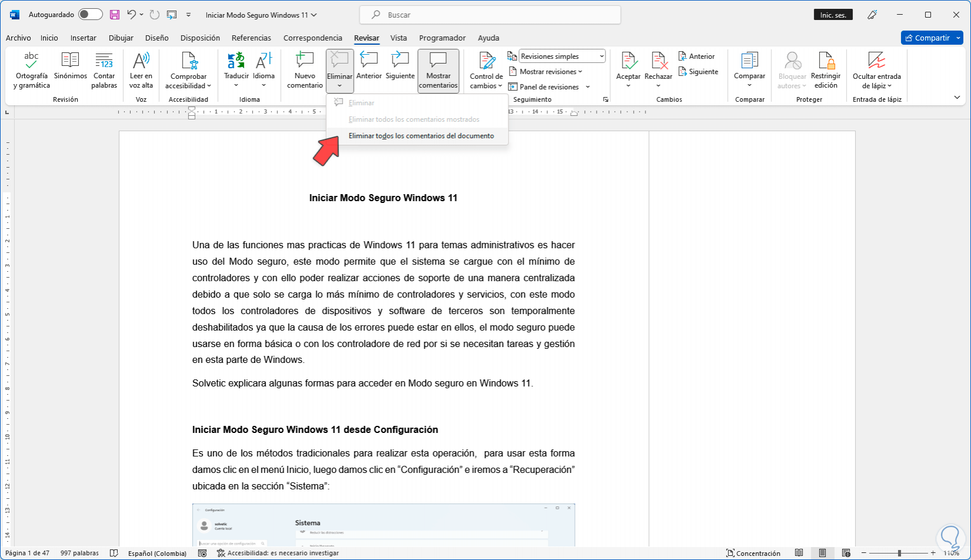Start Leer en voz alta
971x560 pixels.
tap(141, 71)
